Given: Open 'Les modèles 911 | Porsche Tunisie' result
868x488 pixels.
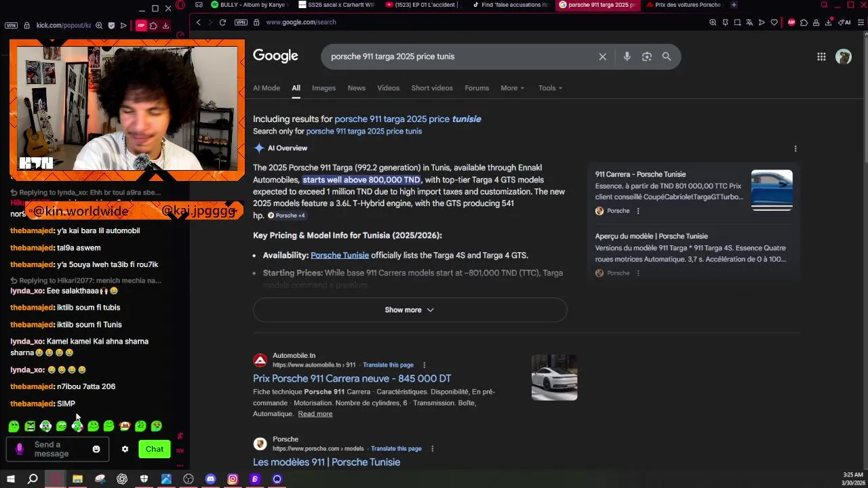Looking at the screenshot, I should point(326,462).
